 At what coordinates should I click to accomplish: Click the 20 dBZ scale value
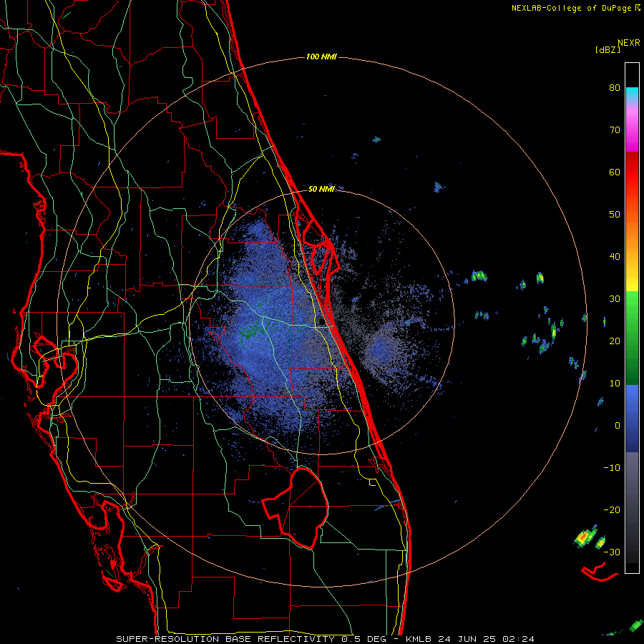coord(615,341)
